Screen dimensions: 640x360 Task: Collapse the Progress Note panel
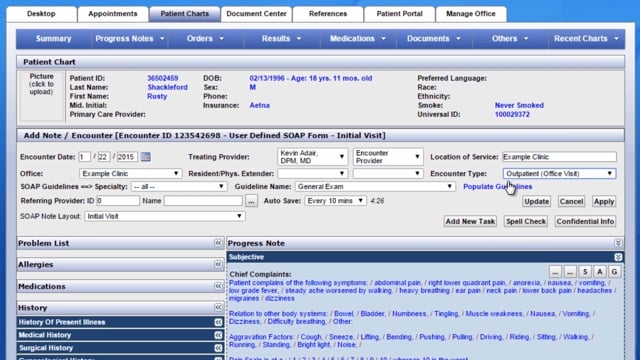(618, 243)
